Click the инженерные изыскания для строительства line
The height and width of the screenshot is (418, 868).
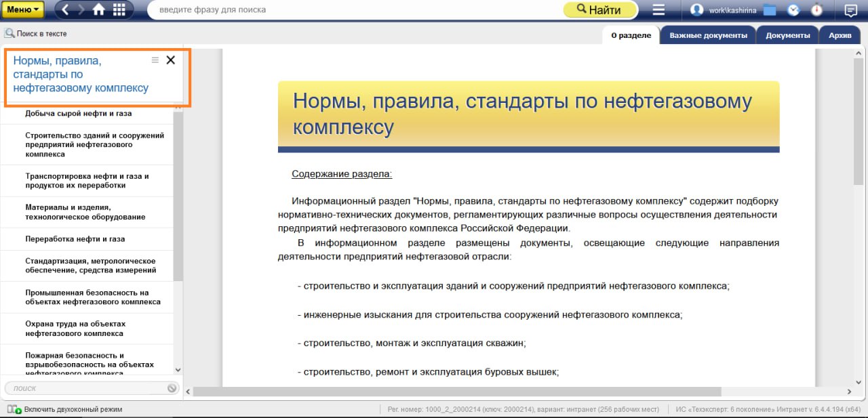490,315
